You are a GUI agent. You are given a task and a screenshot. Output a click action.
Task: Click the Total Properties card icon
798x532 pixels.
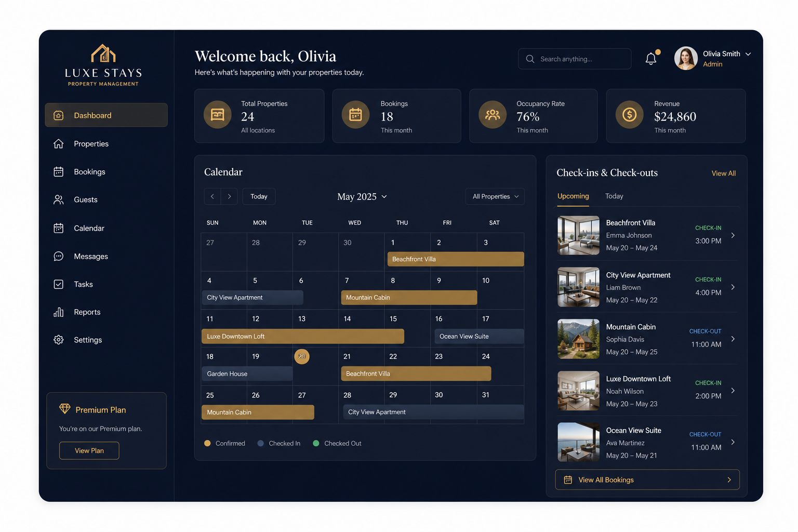pyautogui.click(x=218, y=114)
